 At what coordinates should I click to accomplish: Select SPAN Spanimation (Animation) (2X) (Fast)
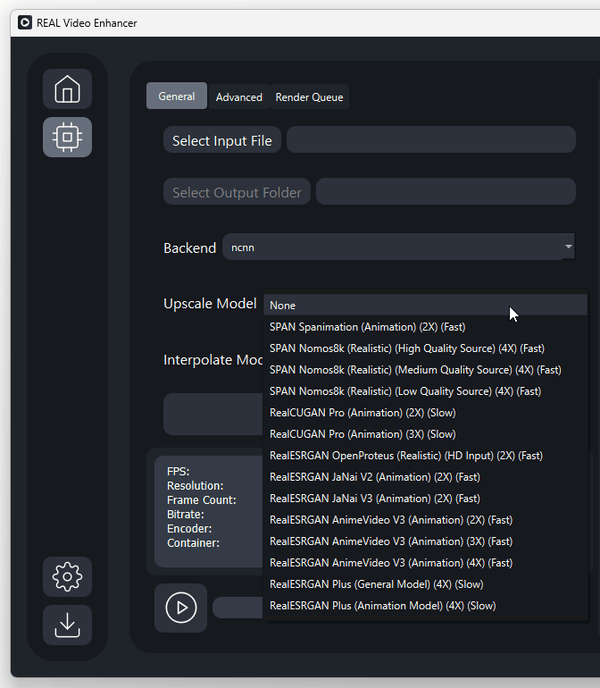point(425,327)
